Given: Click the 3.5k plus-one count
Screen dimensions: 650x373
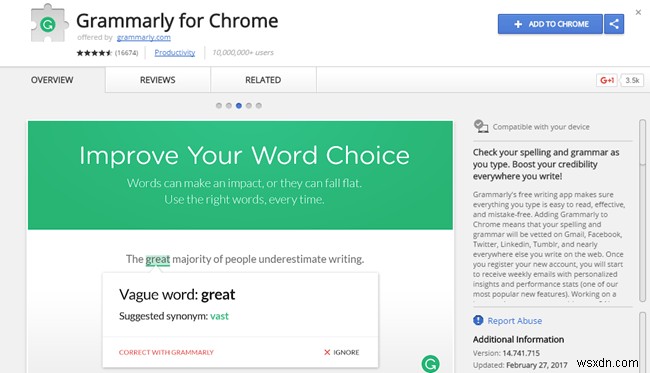Looking at the screenshot, I should [x=632, y=80].
